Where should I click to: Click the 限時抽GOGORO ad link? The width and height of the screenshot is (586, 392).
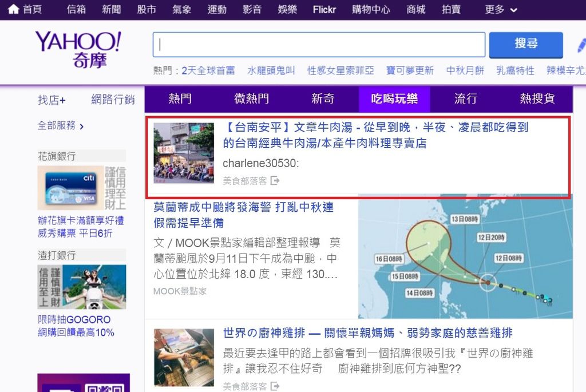76,326
